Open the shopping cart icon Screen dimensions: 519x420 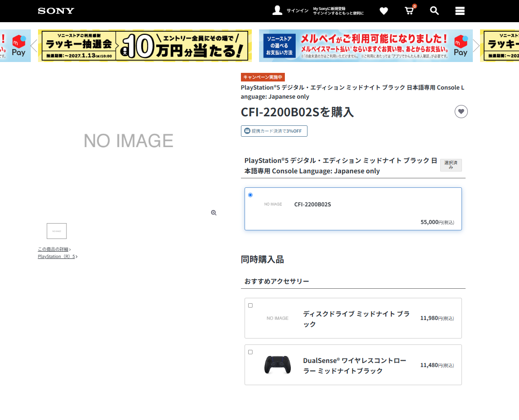click(x=410, y=10)
